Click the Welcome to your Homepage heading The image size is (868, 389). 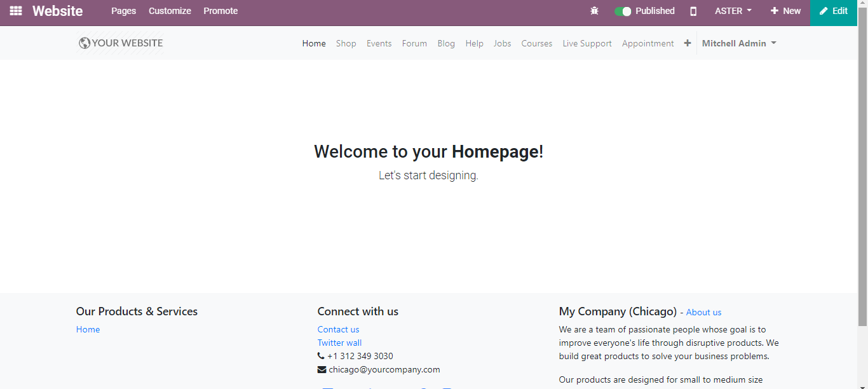[x=429, y=151]
